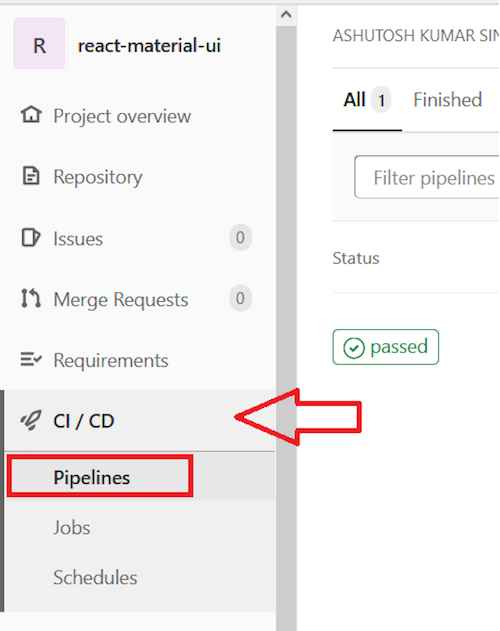Click the Issues sidebar icon
This screenshot has width=500, height=631.
pyautogui.click(x=31, y=237)
